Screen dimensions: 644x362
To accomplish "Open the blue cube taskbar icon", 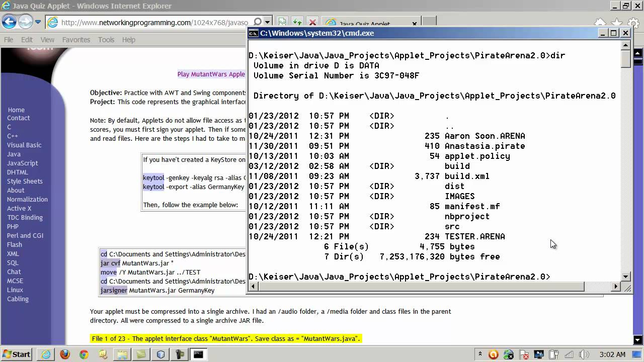I will coord(160,354).
